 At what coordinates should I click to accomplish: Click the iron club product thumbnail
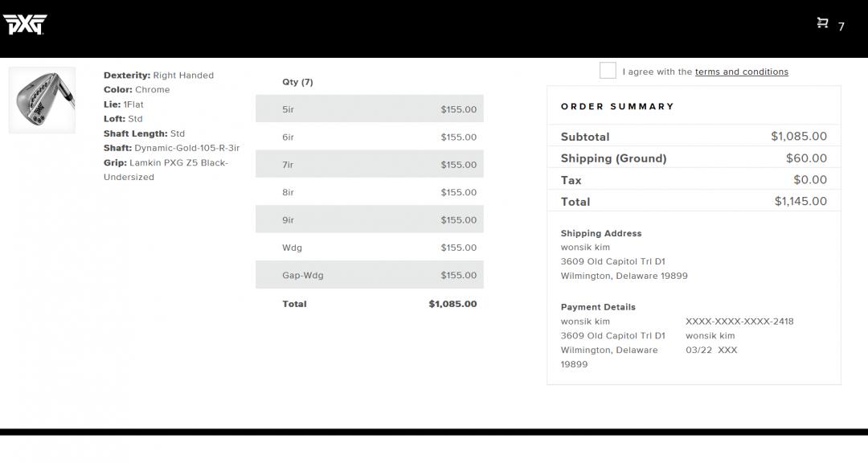click(x=42, y=100)
